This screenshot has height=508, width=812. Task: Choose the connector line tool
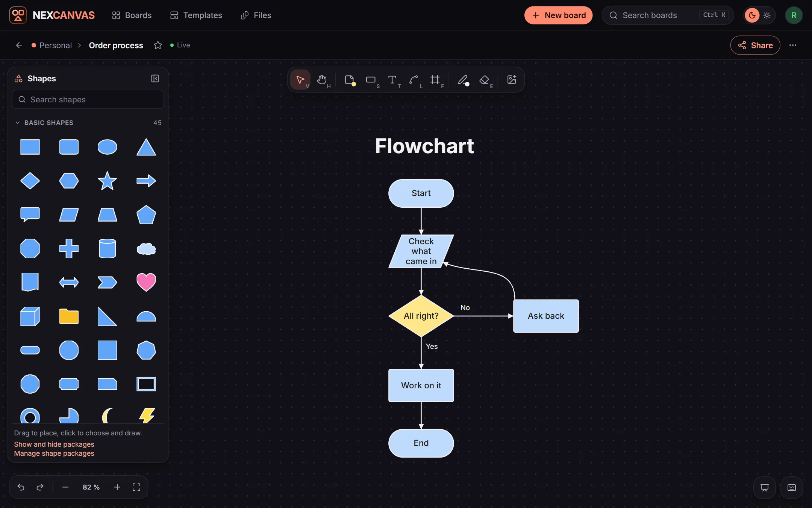(x=414, y=80)
